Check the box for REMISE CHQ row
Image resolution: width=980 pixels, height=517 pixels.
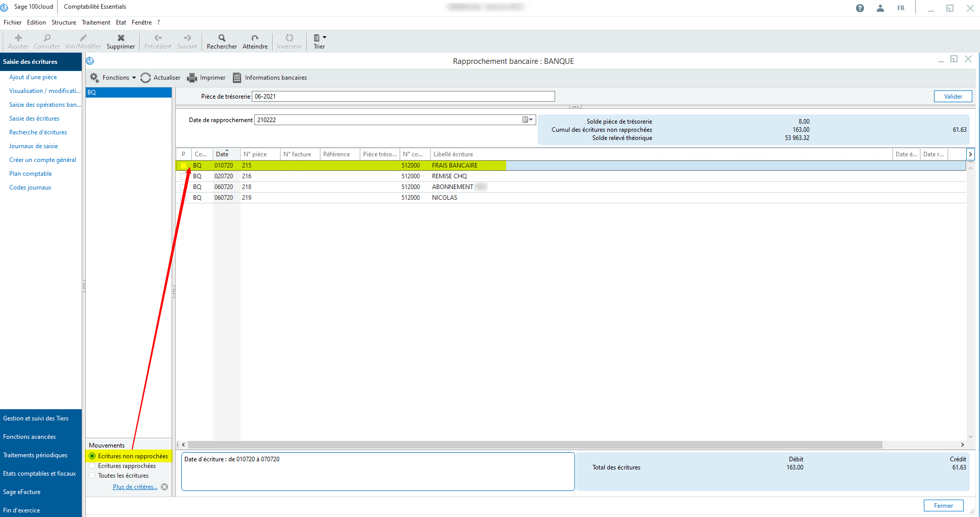point(183,176)
